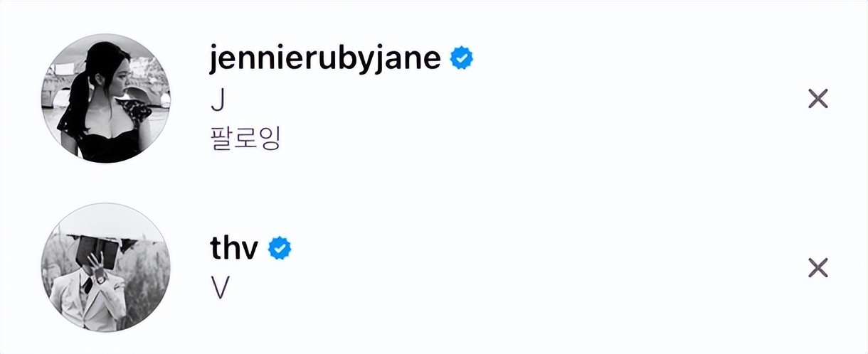The image size is (868, 354).
Task: Open the thv username link
Action: point(235,248)
